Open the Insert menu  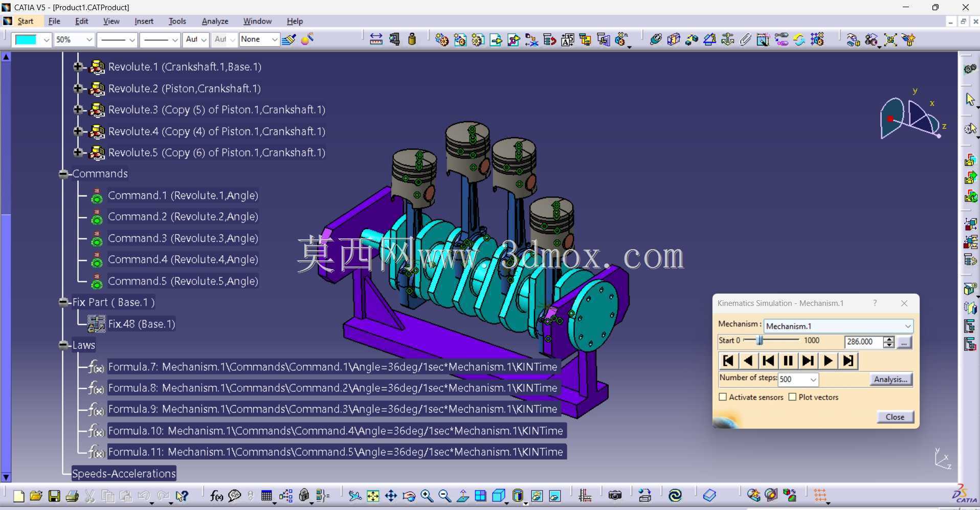[x=144, y=21]
